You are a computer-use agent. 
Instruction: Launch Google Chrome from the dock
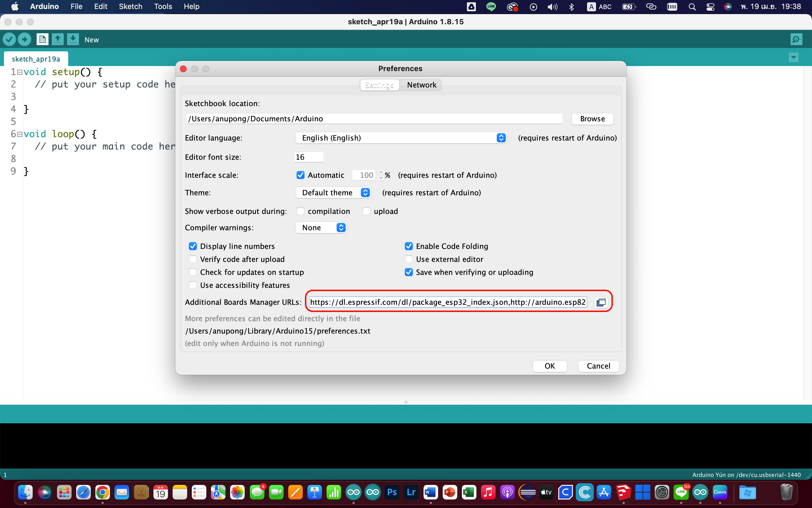[102, 492]
